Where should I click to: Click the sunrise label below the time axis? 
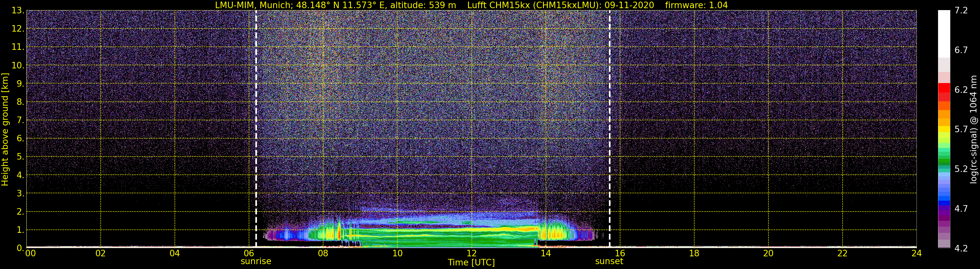point(256,262)
